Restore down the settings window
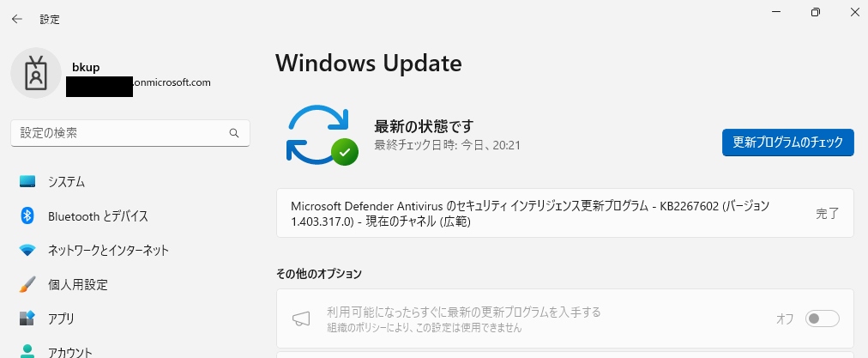868x358 pixels. pos(816,12)
